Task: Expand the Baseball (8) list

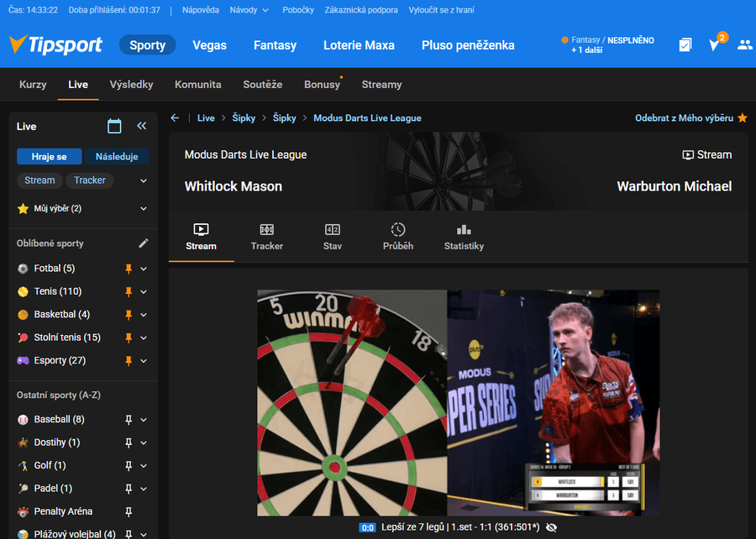Action: tap(143, 420)
